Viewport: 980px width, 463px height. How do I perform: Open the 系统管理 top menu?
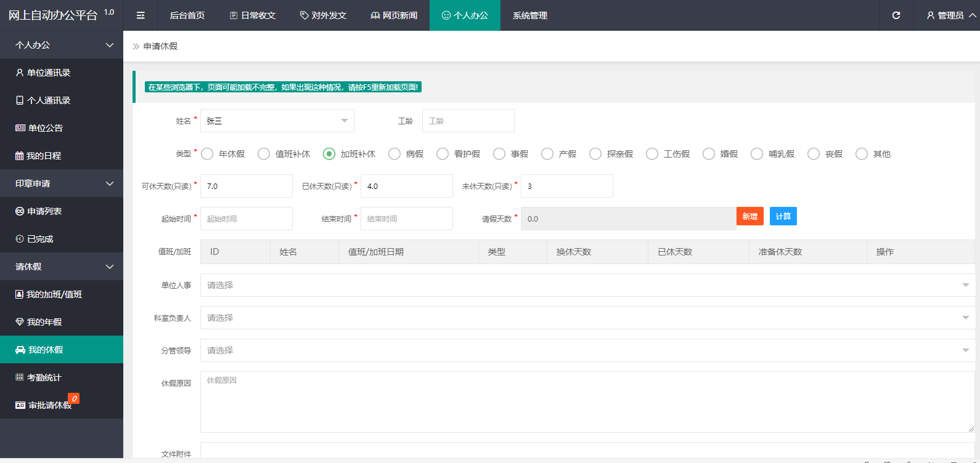coord(529,15)
